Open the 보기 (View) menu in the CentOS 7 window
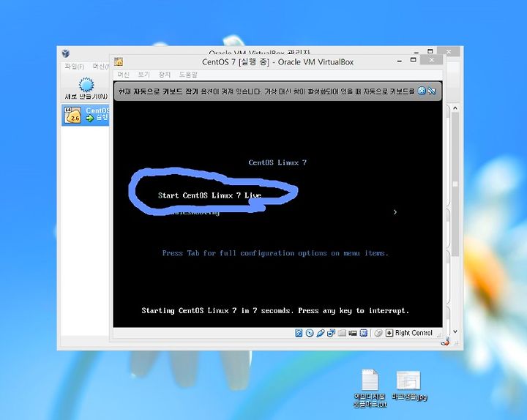The height and width of the screenshot is (420, 527). (144, 75)
